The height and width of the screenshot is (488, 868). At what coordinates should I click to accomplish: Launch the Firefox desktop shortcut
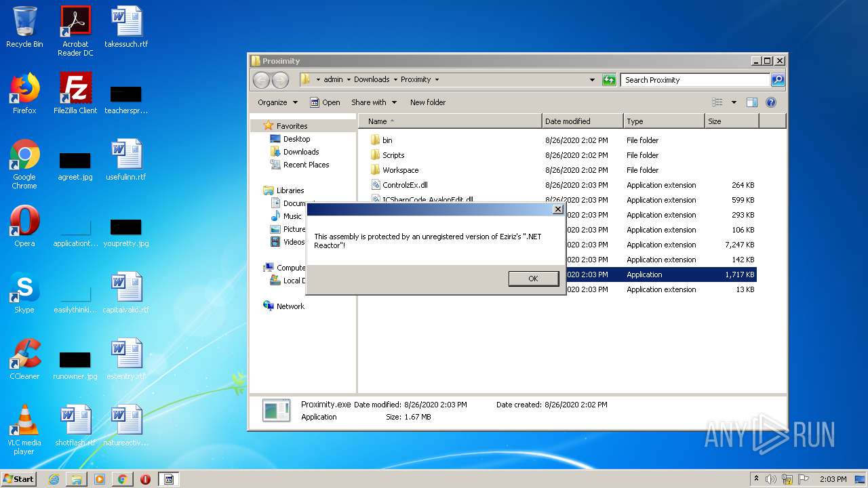tap(24, 94)
